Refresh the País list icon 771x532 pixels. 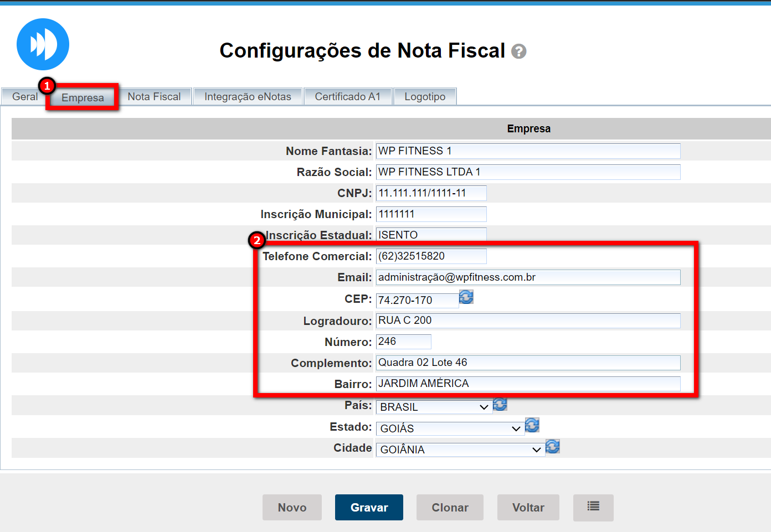click(500, 405)
